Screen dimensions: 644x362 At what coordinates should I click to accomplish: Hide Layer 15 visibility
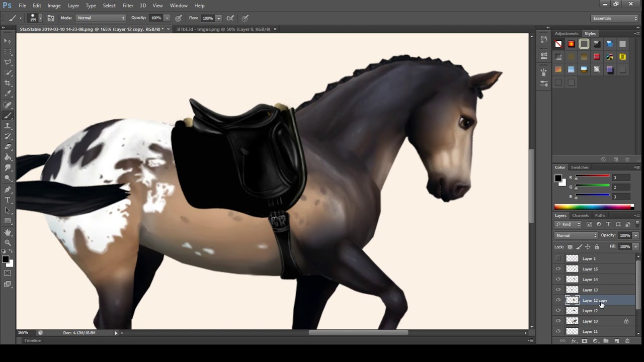(x=558, y=269)
